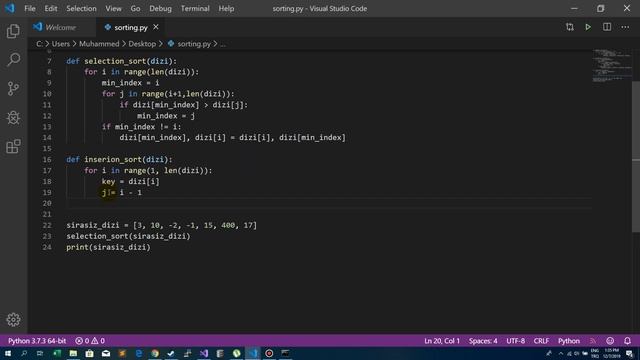
Task: Open Sublime Text from taskbar
Action: coord(122,353)
